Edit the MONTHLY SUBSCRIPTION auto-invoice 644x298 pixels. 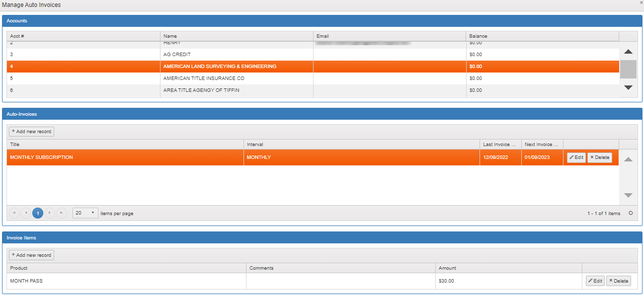576,157
